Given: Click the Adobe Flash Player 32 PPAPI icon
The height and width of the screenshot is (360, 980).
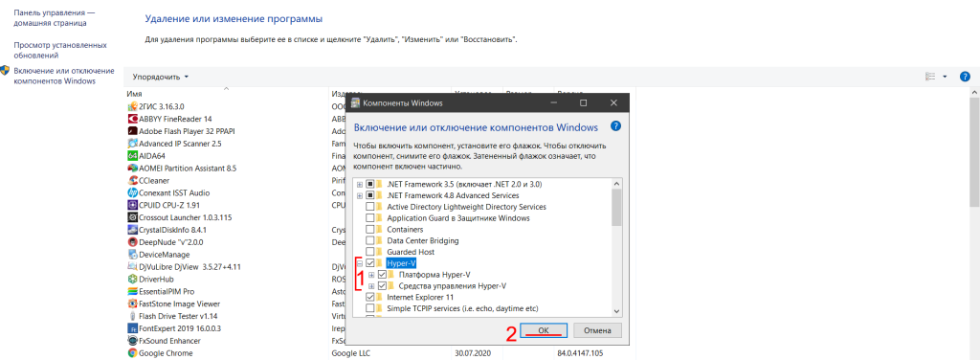Looking at the screenshot, I should pyautogui.click(x=132, y=131).
